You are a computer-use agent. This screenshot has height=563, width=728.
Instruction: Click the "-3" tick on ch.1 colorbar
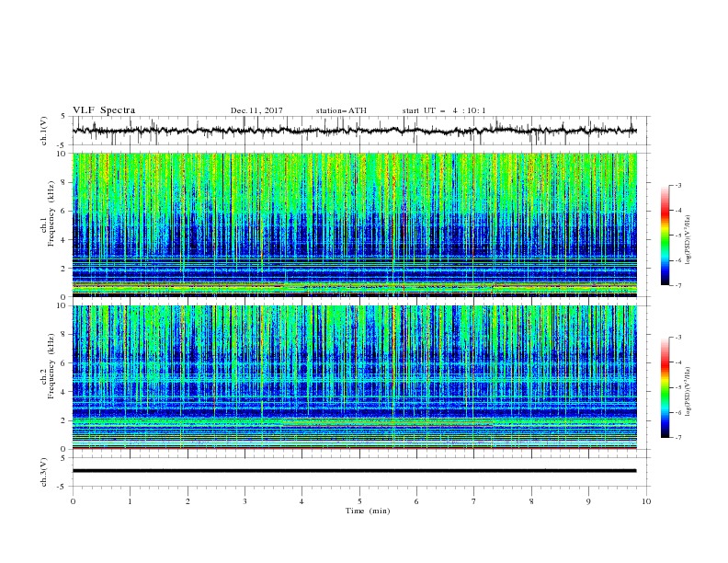click(x=678, y=185)
